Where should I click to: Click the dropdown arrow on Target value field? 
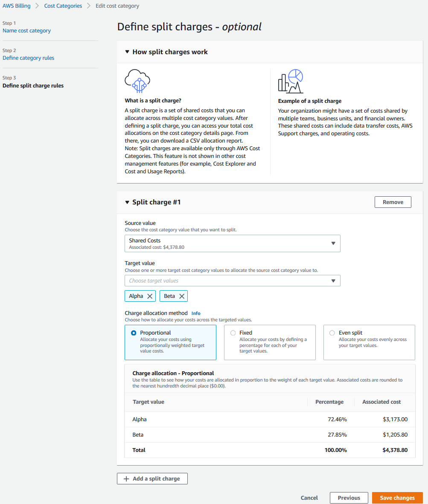(x=333, y=280)
